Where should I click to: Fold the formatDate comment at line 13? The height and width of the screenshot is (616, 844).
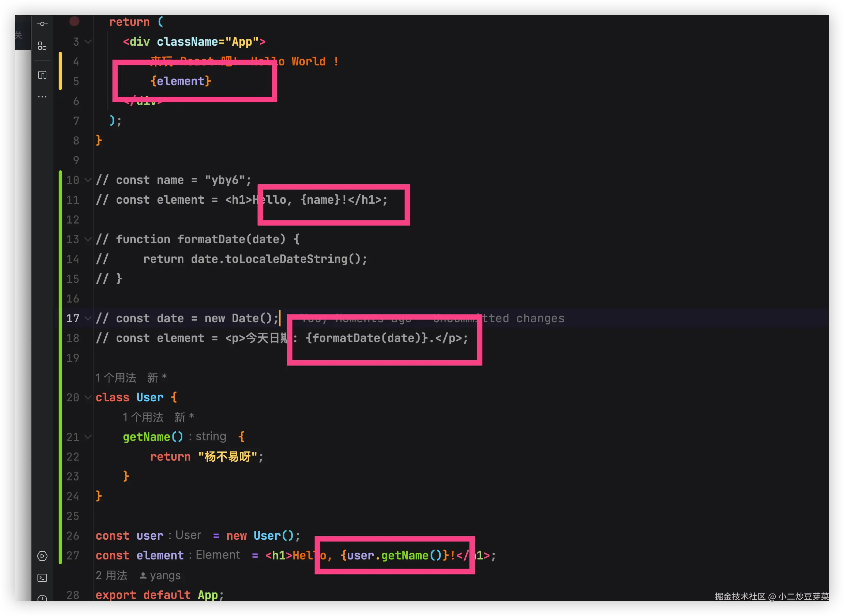point(88,239)
